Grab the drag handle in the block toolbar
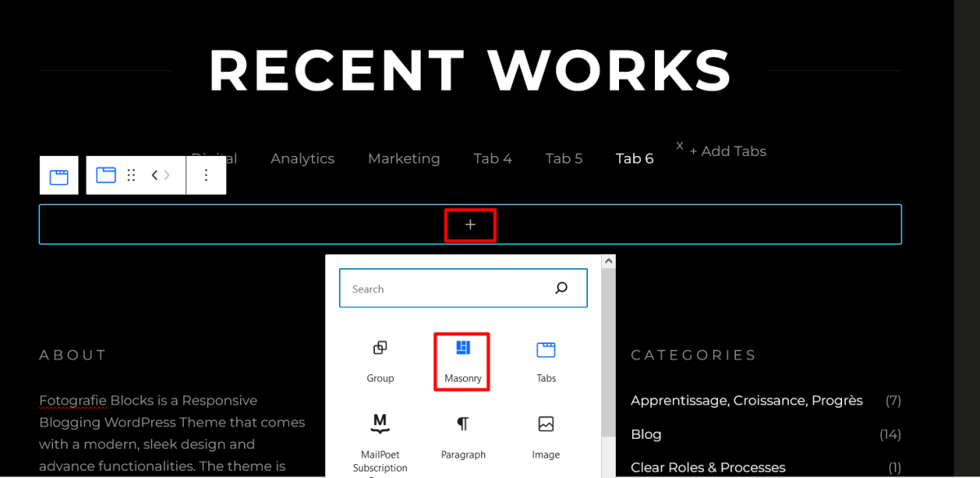This screenshot has width=980, height=478. coord(131,175)
